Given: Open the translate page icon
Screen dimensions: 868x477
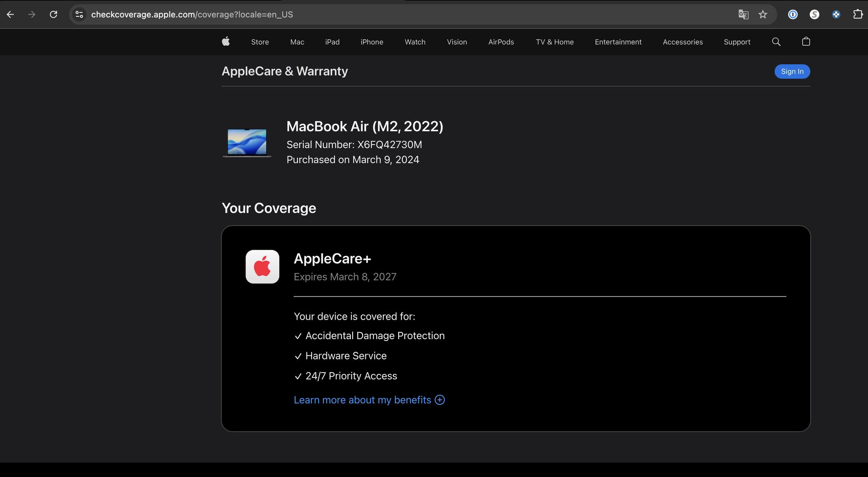Looking at the screenshot, I should tap(743, 14).
